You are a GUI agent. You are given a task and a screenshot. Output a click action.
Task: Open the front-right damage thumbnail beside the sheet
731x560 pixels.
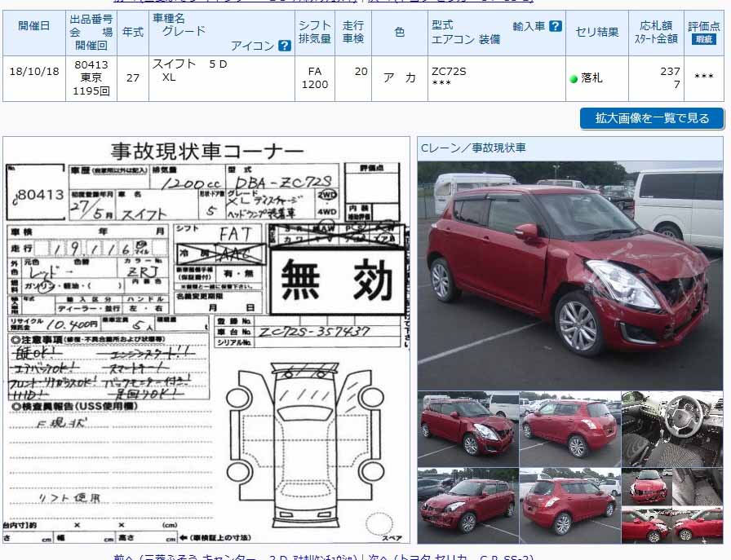[x=467, y=429]
